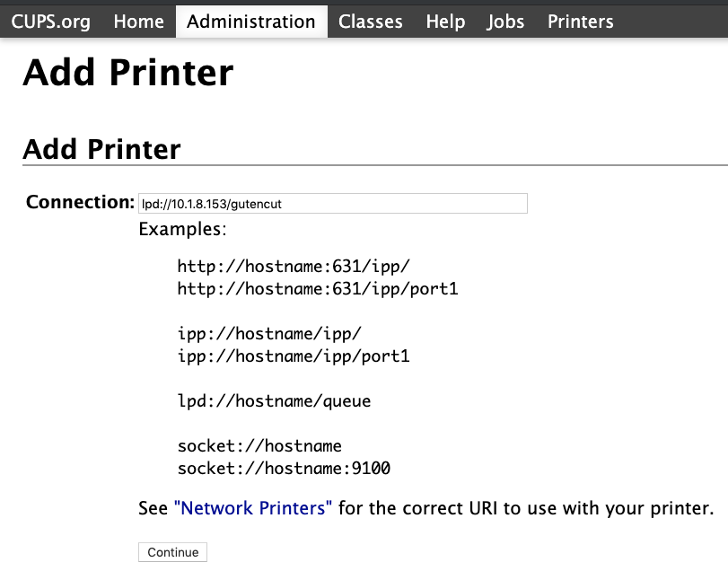This screenshot has width=728, height=571.
Task: Focus the Connection URI input field
Action: (x=333, y=203)
